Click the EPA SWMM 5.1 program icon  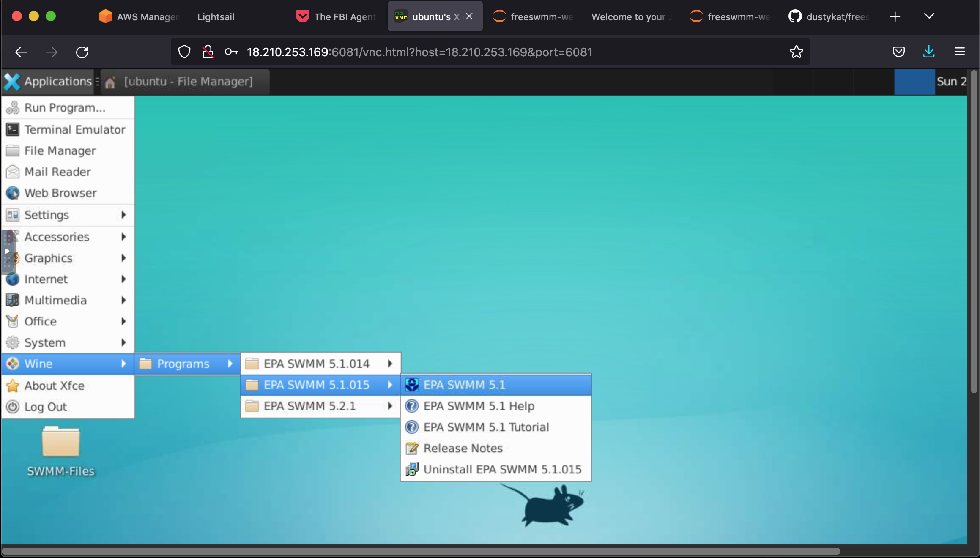pyautogui.click(x=412, y=385)
